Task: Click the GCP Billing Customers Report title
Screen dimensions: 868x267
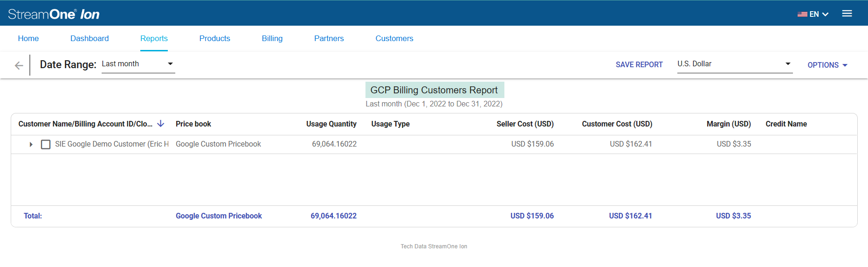Action: (x=434, y=90)
